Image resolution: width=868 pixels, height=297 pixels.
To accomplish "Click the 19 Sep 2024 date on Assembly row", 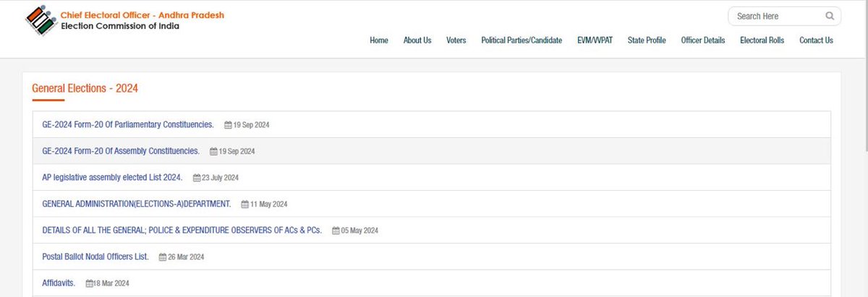I will point(237,152).
